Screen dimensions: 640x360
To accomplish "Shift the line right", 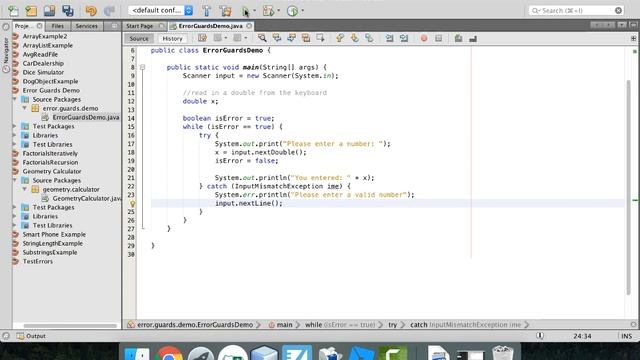I will pos(404,38).
